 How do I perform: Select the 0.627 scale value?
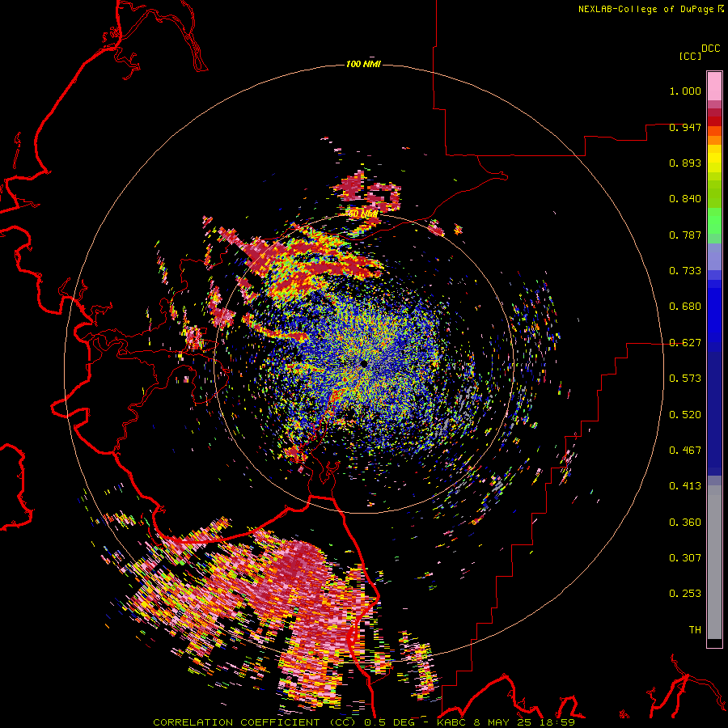click(x=685, y=343)
